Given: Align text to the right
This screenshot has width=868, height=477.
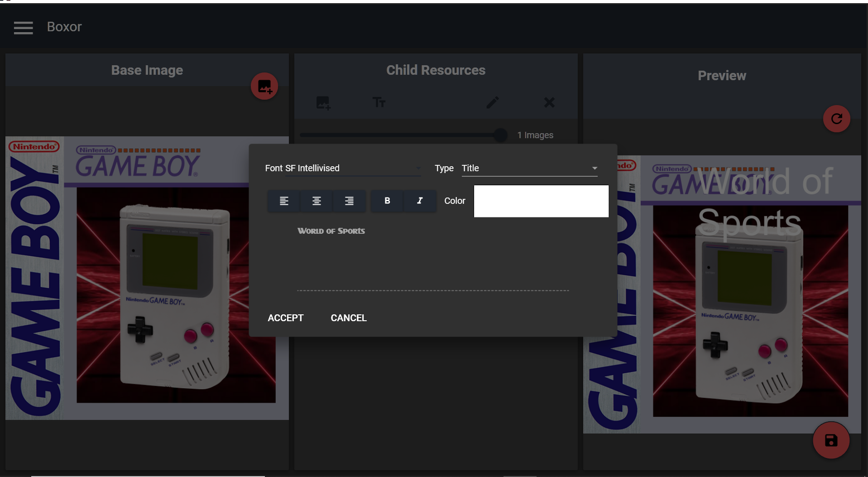Looking at the screenshot, I should click(x=349, y=201).
